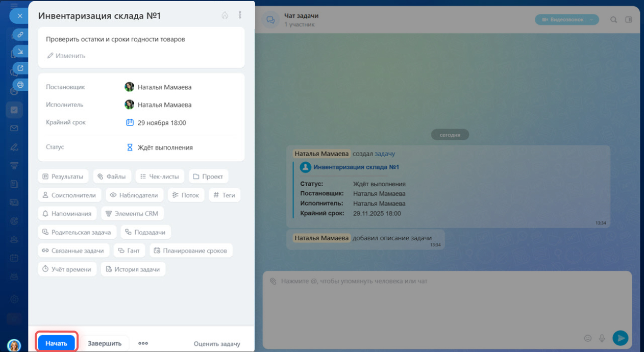
Task: Link Элементы CRM to the task
Action: tap(133, 214)
